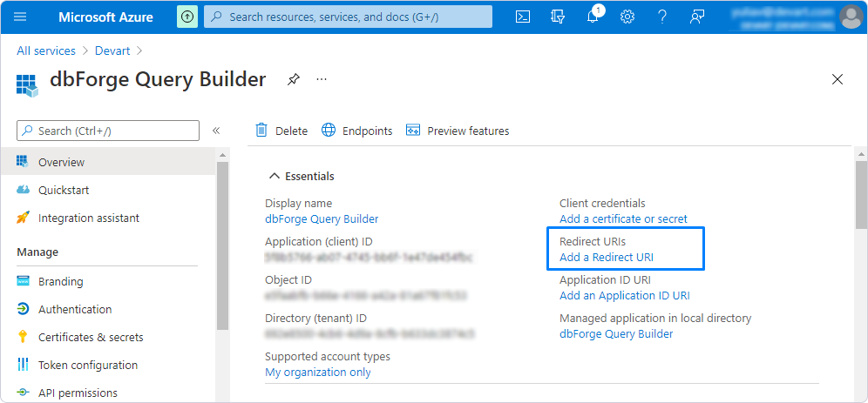Image resolution: width=868 pixels, height=403 pixels.
Task: Delete the app registration
Action: [281, 131]
